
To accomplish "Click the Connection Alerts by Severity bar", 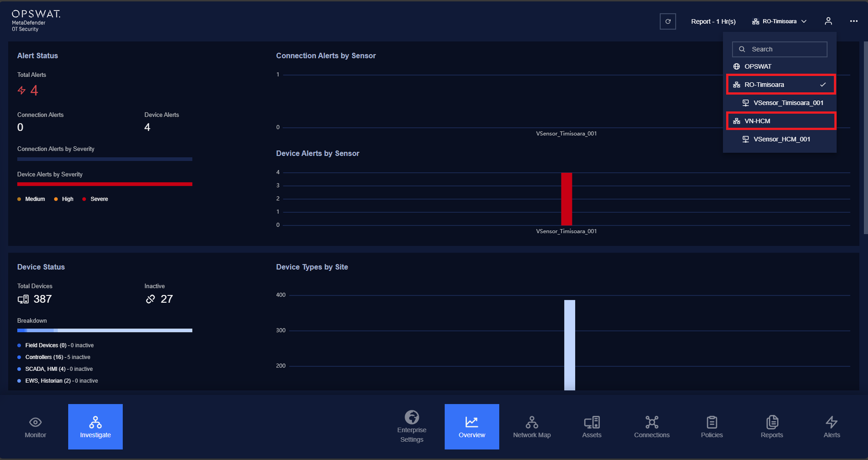I will click(105, 159).
